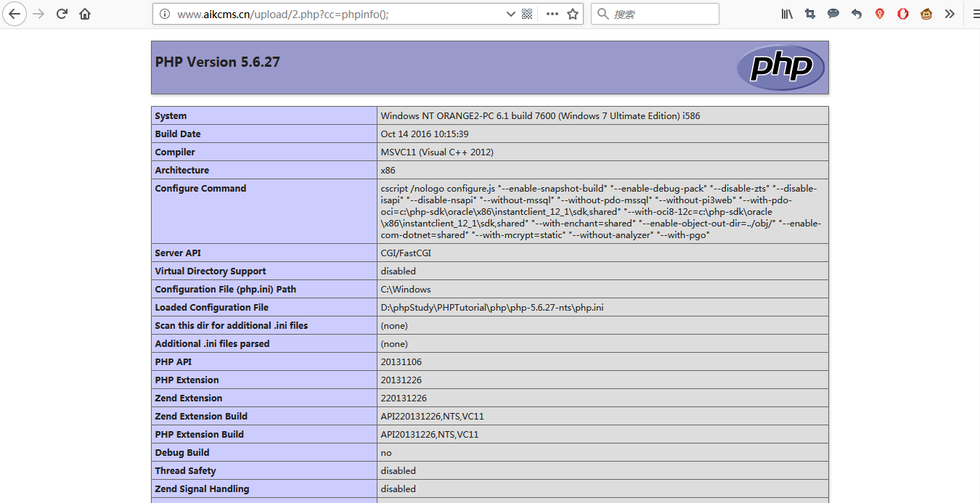Click the cscript configure command text
This screenshot has width=980, height=503.
600,211
